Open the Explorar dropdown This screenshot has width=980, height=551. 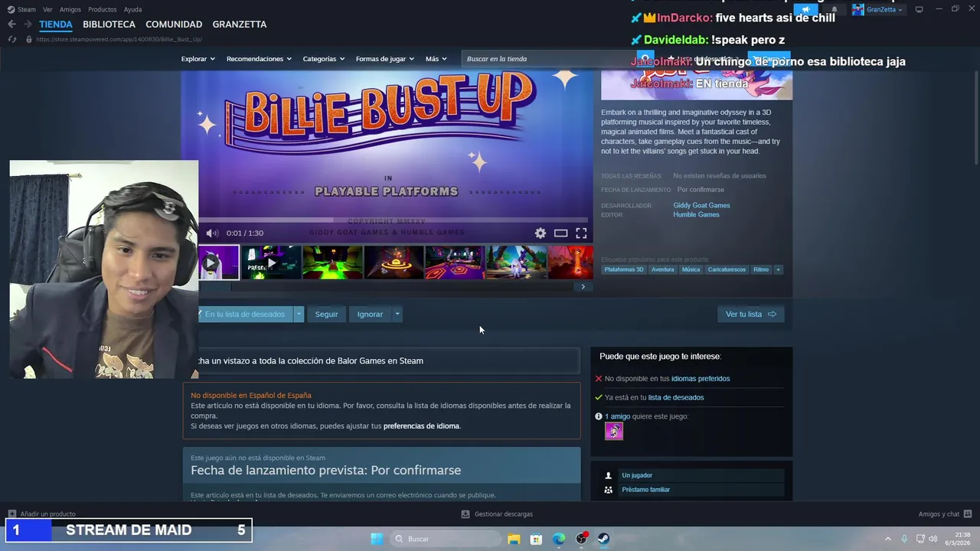click(198, 59)
